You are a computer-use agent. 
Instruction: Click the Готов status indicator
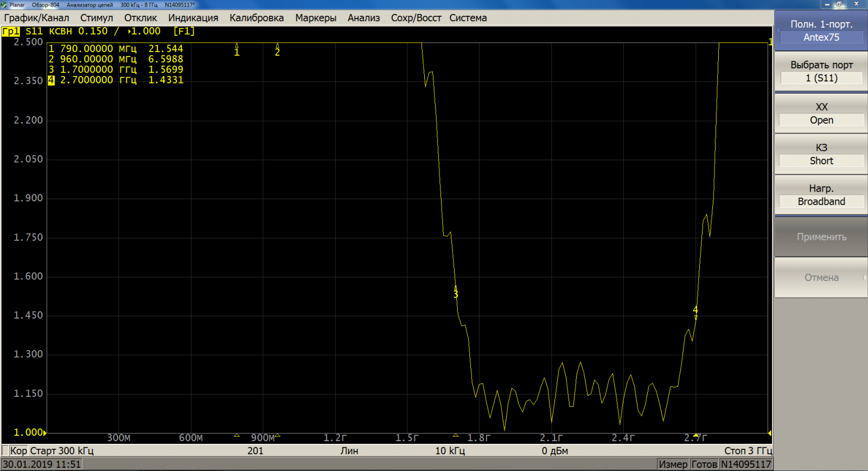pyautogui.click(x=704, y=464)
